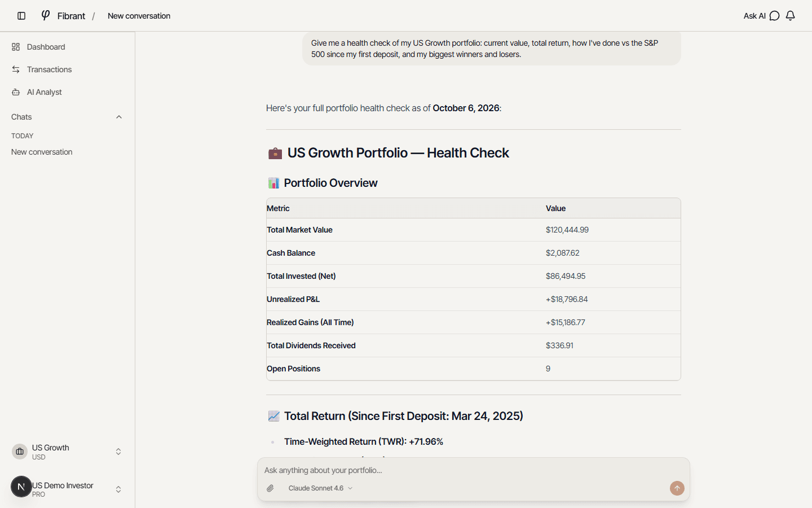Click the Total Invested value $86,494.95
Screen dimensions: 812x508
[566, 276]
